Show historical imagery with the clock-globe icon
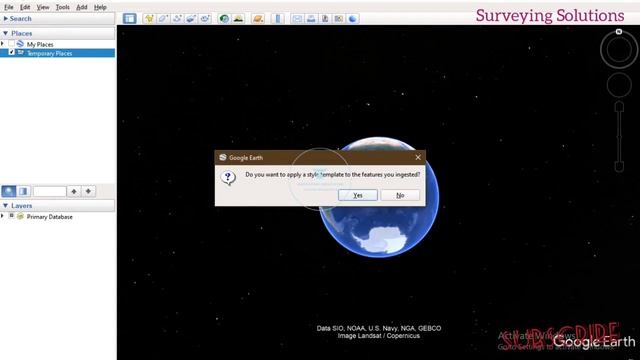This screenshot has height=360, width=640. point(224,18)
